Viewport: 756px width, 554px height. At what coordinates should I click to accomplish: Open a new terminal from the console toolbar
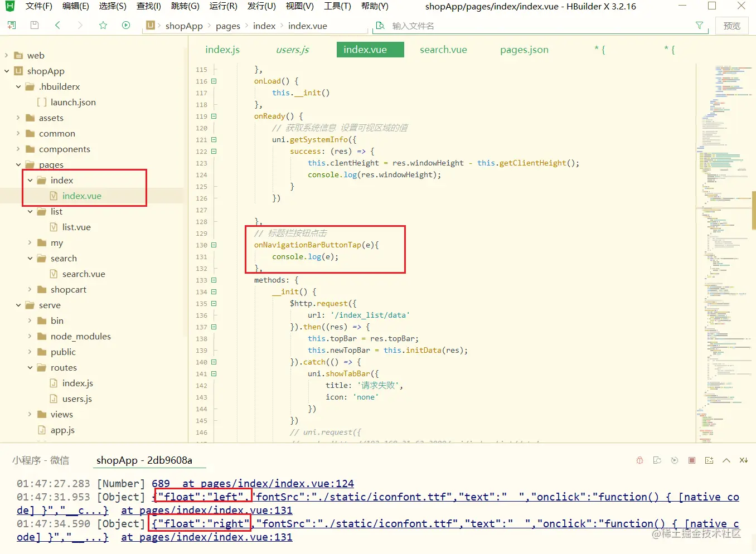(x=709, y=460)
